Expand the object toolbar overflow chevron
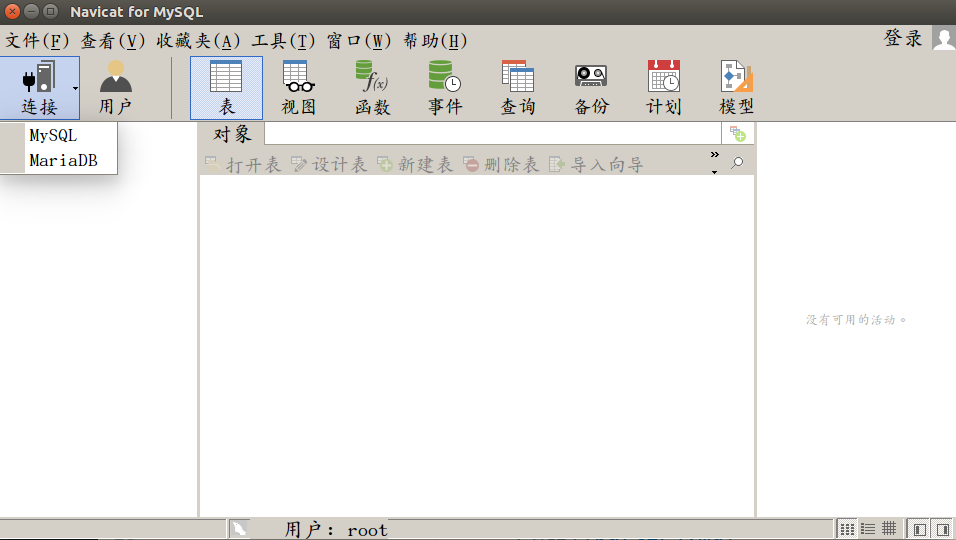This screenshot has width=956, height=540. [x=714, y=156]
